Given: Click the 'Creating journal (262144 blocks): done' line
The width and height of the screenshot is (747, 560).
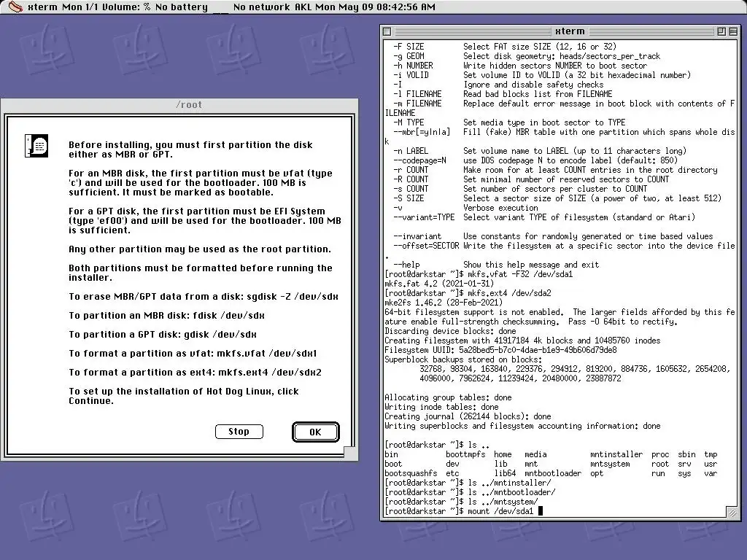Looking at the screenshot, I should [x=468, y=416].
